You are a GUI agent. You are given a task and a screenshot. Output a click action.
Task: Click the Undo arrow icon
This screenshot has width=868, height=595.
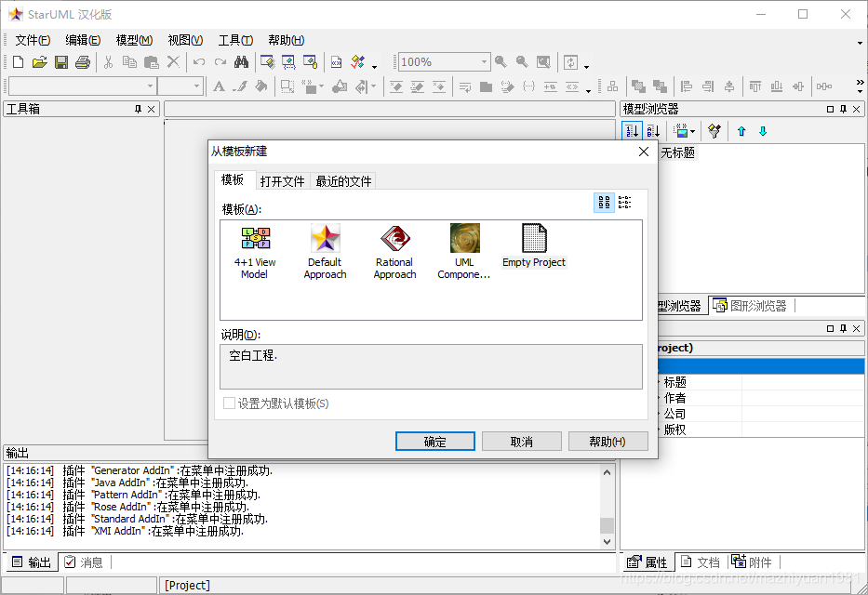pyautogui.click(x=199, y=62)
